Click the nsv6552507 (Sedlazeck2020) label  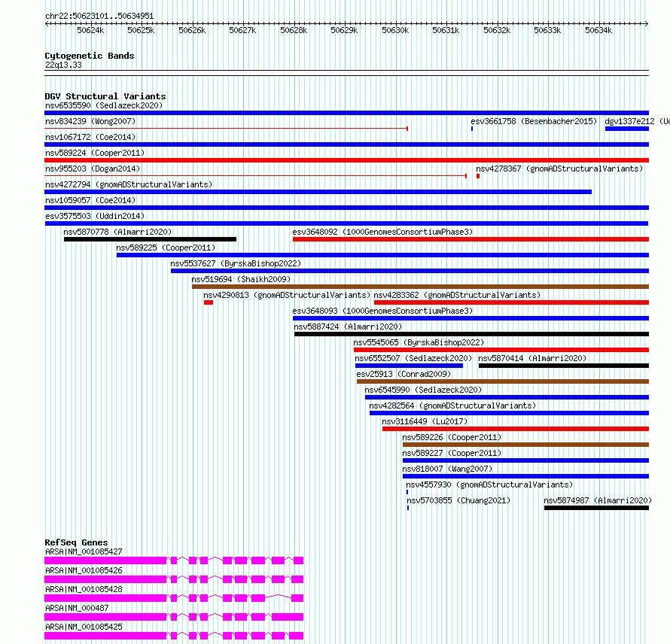coord(413,358)
